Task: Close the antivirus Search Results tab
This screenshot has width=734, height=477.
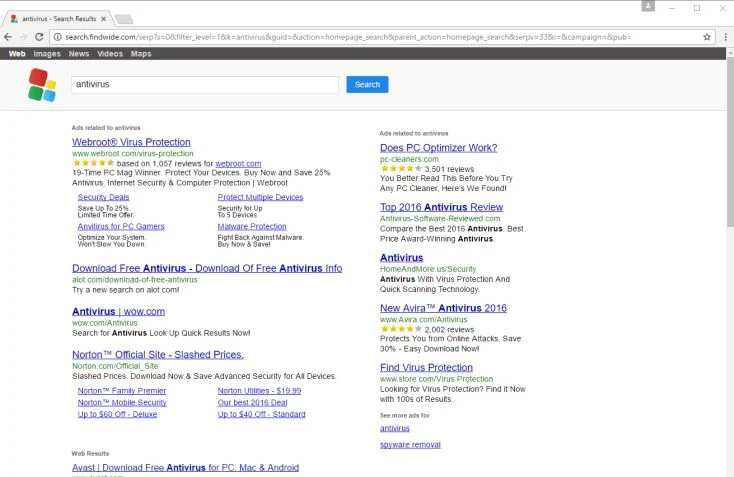Action: (x=103, y=19)
